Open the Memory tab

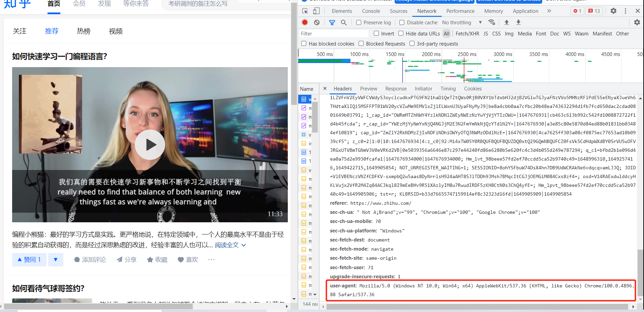494,11
